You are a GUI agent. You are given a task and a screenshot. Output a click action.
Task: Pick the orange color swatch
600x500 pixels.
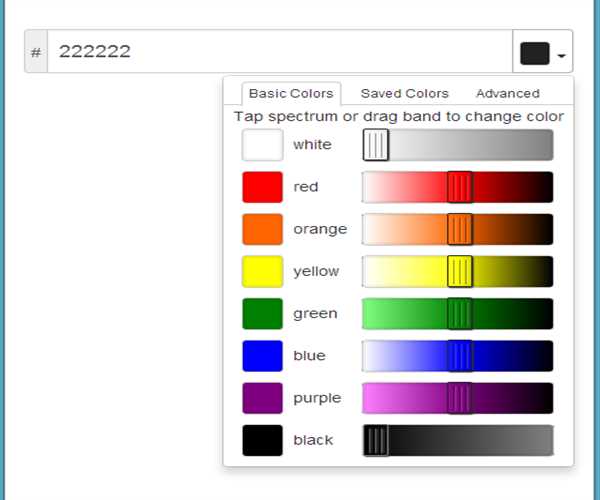pos(262,229)
